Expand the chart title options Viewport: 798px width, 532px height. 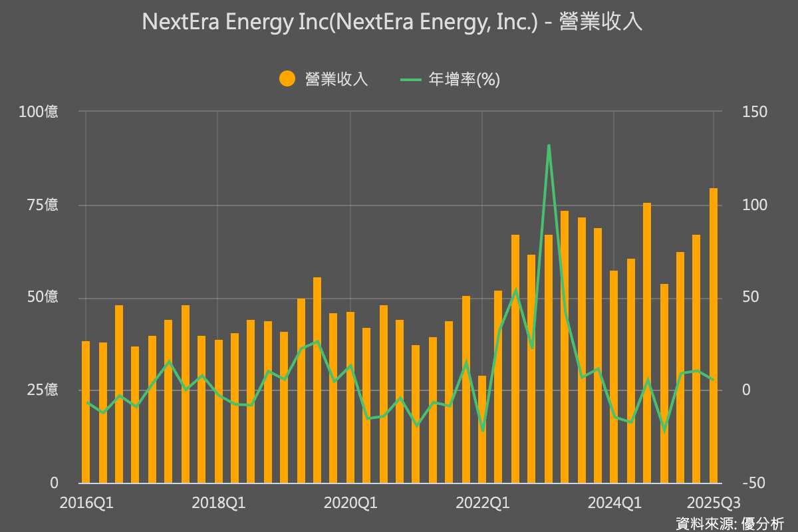392,22
